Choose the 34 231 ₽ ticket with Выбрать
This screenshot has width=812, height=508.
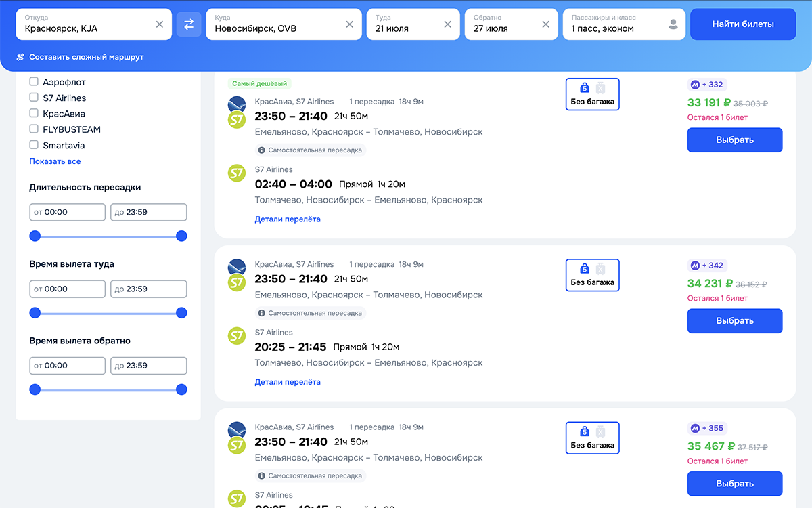click(735, 321)
